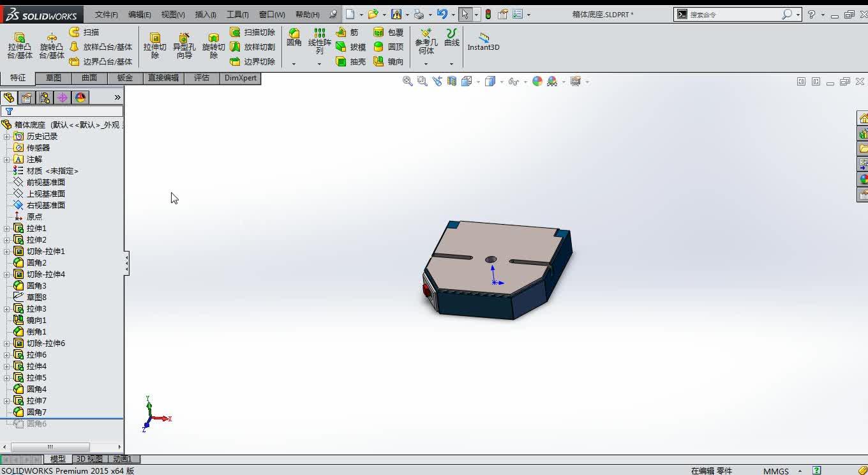Expand the 历史记录 tree node
Screen dimensions: 868x475
[x=7, y=137]
